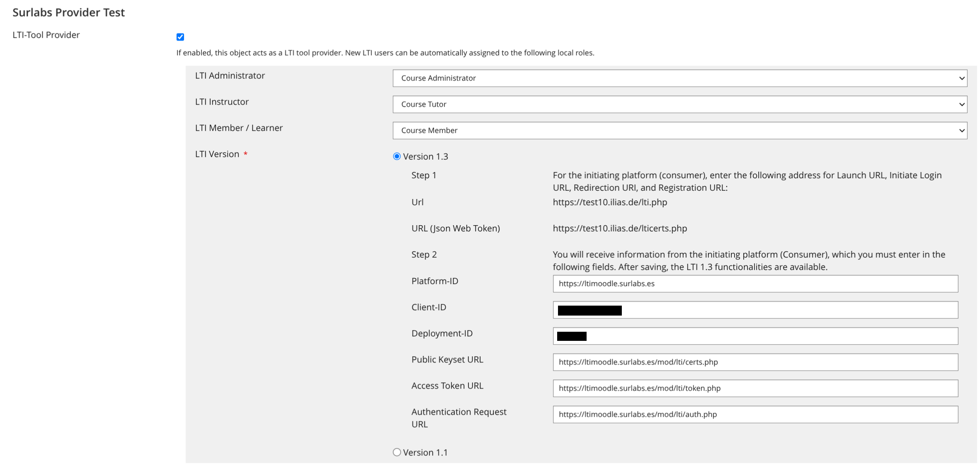Toggle the LTI-Tool Provider checkbox
The height and width of the screenshot is (469, 980).
tap(180, 37)
